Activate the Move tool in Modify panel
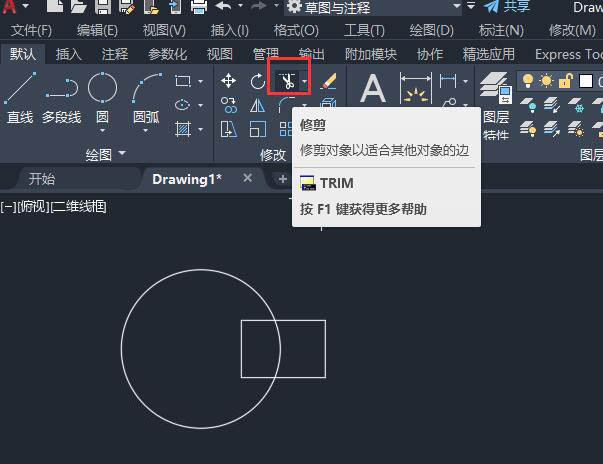 click(228, 81)
